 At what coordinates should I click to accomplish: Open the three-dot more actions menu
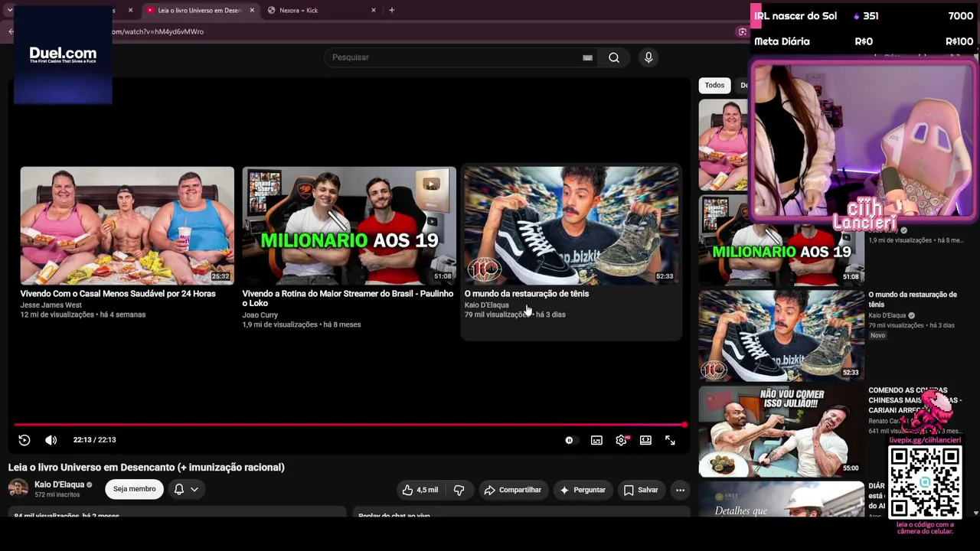[680, 490]
